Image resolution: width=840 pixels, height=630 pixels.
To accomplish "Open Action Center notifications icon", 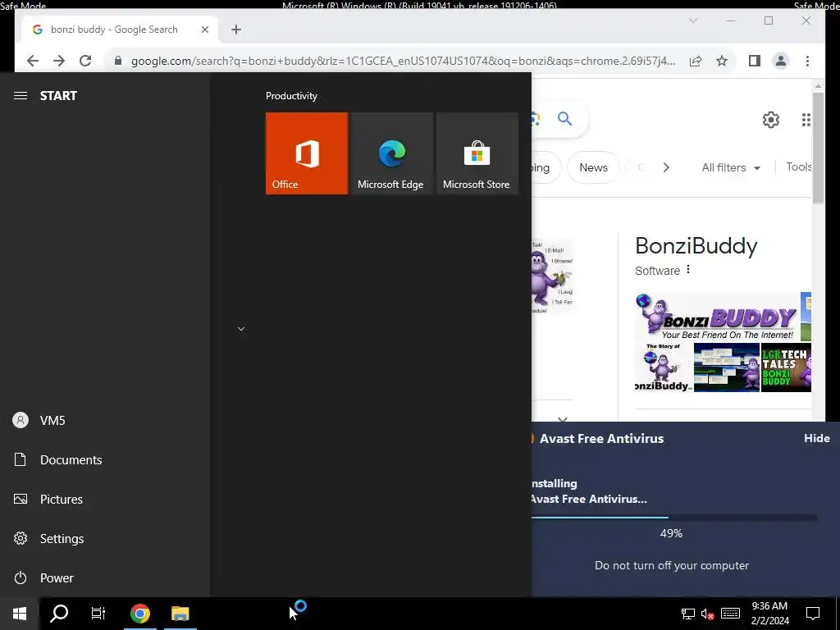I will coord(813,614).
